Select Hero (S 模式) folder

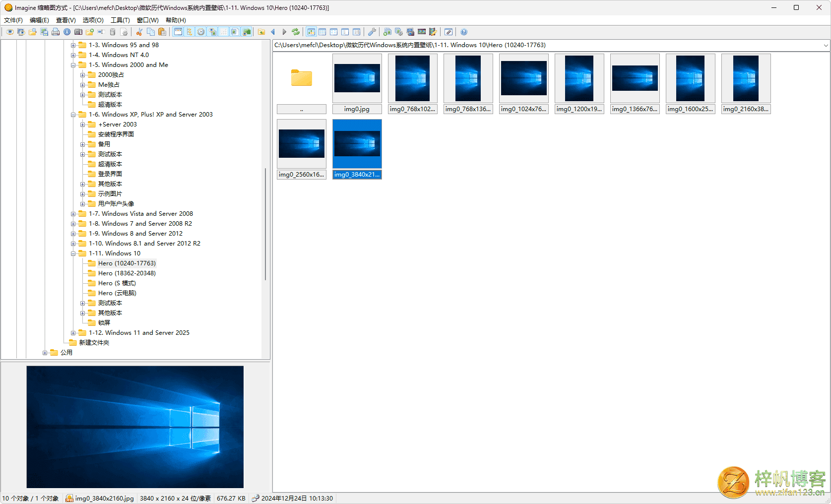click(x=117, y=283)
